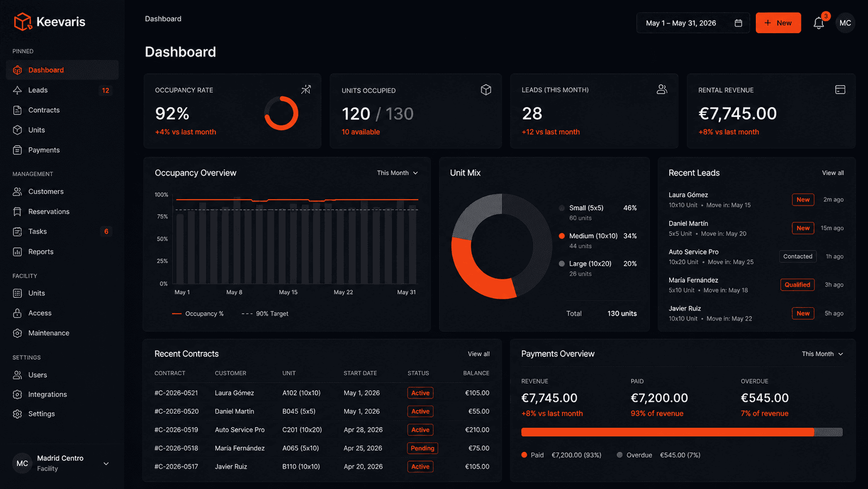Click the €545.00 overdue amount

[765, 398]
